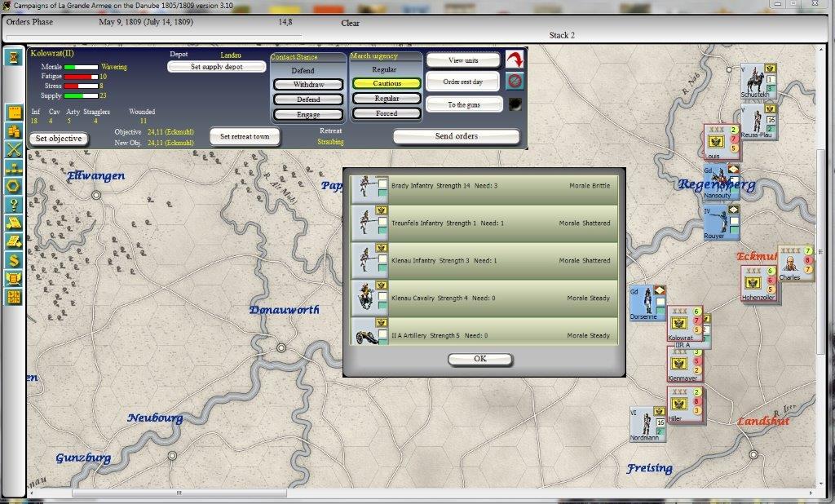Click the hourglass end-turn icon
The image size is (835, 504).
(14, 56)
